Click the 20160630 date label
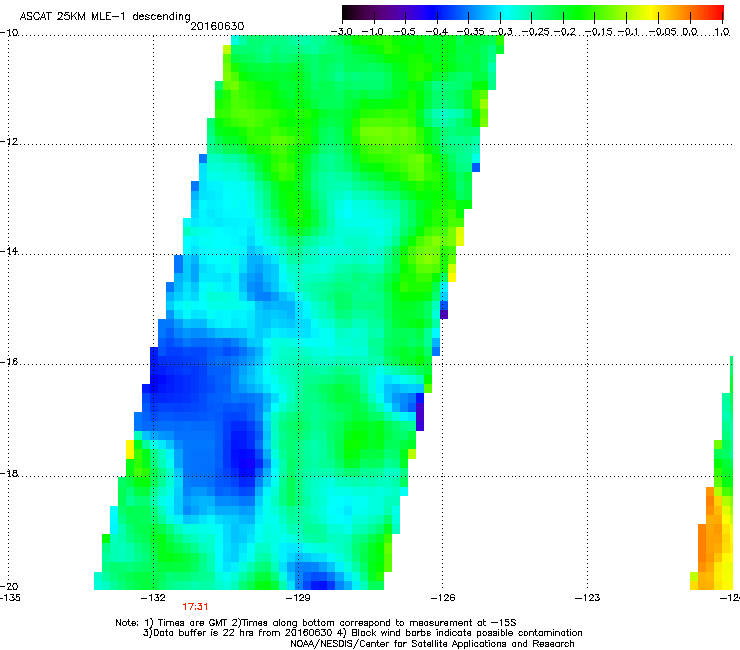The height and width of the screenshot is (650, 740). point(217,26)
